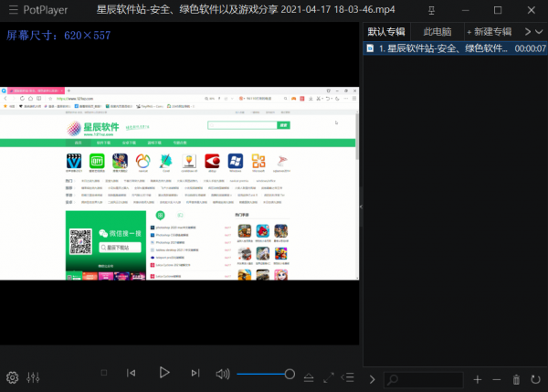The width and height of the screenshot is (548, 392).
Task: Create a new album with 新建专辑
Action: click(x=490, y=32)
